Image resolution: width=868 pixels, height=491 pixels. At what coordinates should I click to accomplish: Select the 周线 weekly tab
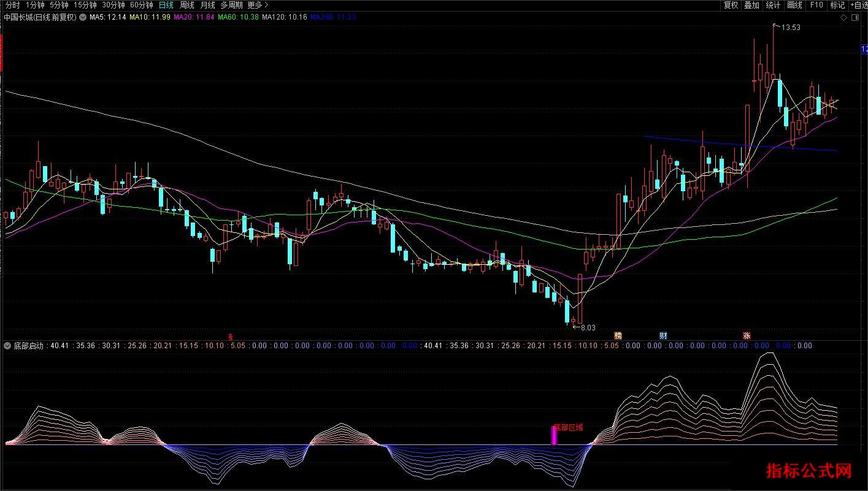[187, 5]
